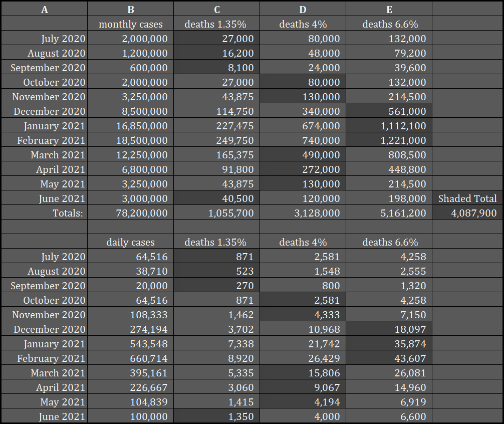
Task: Select the column C header
Action: tap(216, 9)
